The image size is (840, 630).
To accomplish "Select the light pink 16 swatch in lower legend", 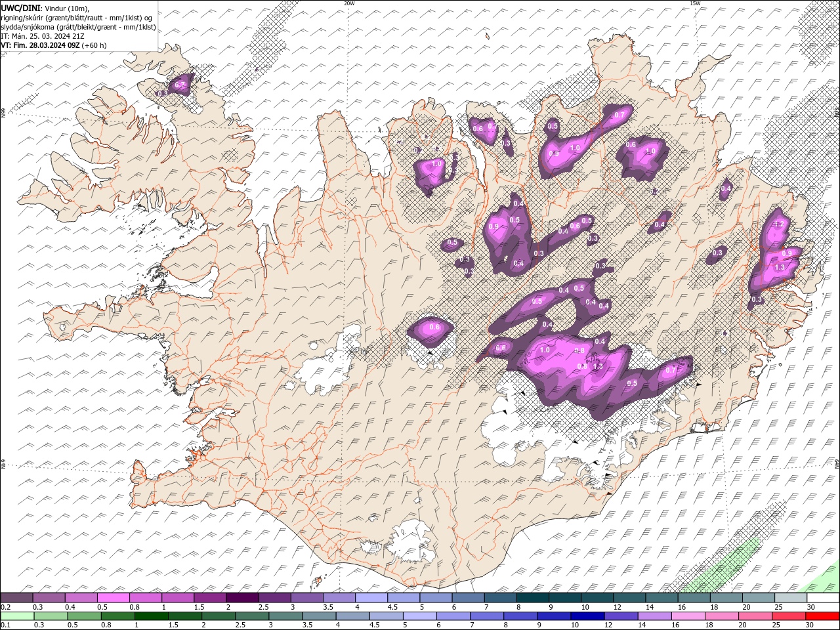I will coord(687,616).
